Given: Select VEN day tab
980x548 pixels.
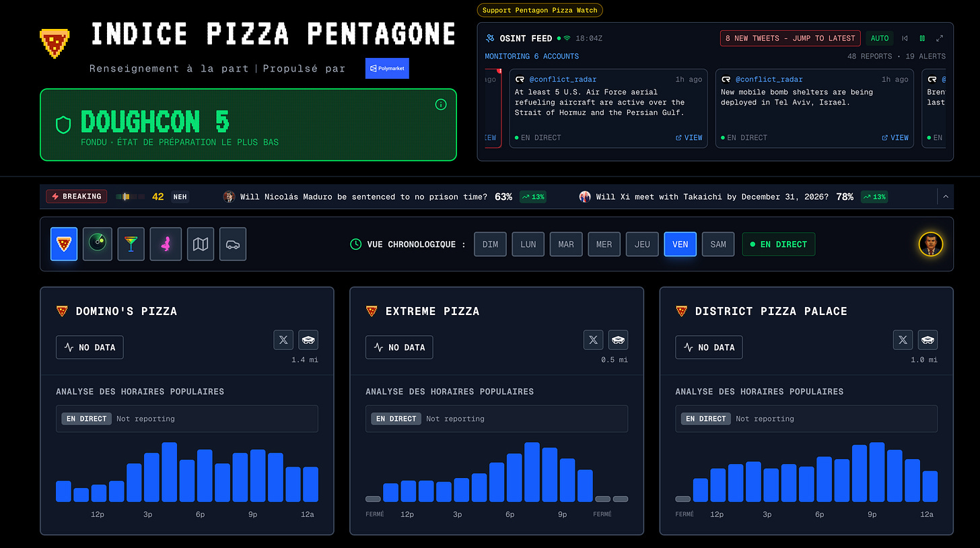Looking at the screenshot, I should [x=680, y=244].
